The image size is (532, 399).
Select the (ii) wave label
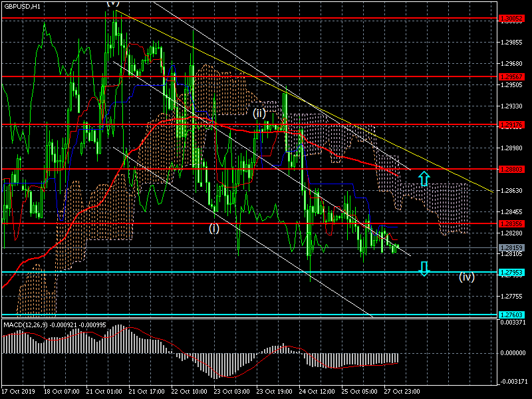coord(259,114)
